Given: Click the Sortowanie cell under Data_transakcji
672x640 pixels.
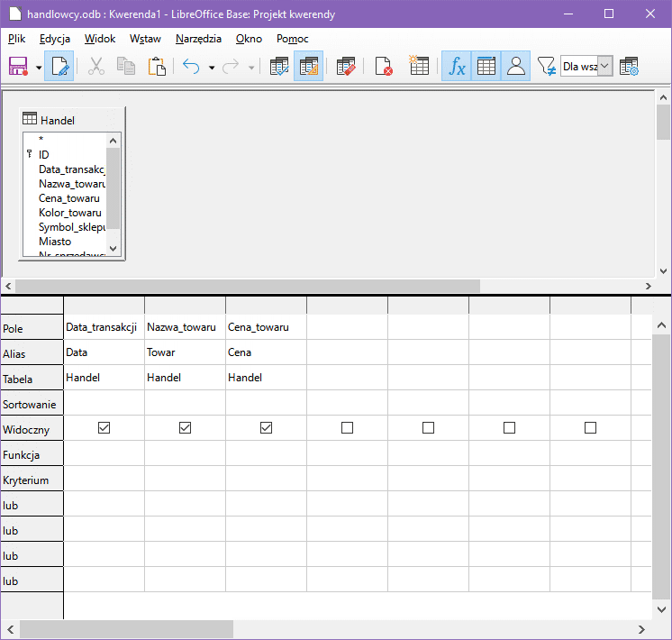Looking at the screenshot, I should (104, 403).
